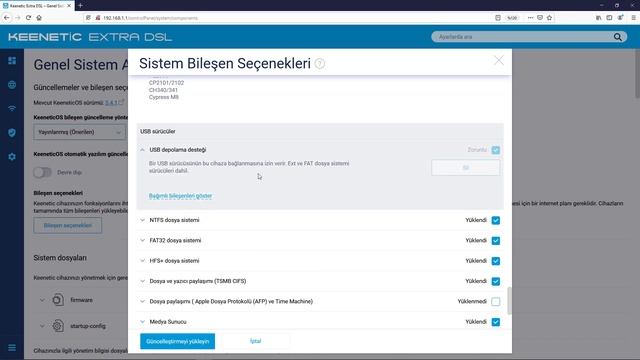Viewport: 640px width, 360px height.
Task: Click Bağımlı bileşenleri göster link
Action: click(x=180, y=196)
